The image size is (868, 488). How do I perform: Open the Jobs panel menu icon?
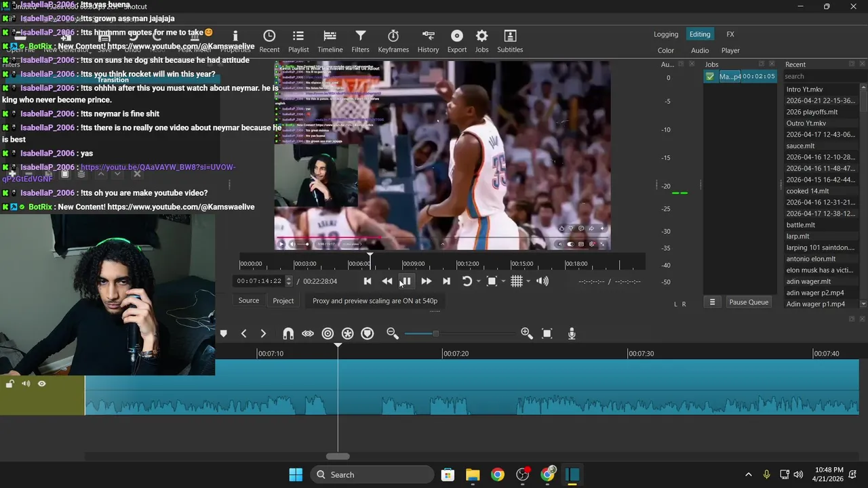pos(712,302)
